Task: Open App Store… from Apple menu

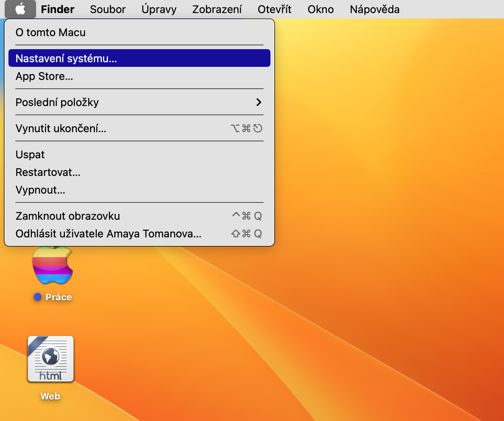Action: click(x=139, y=76)
